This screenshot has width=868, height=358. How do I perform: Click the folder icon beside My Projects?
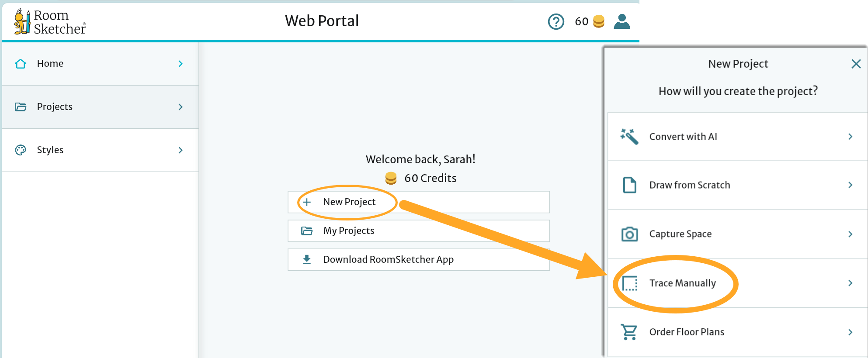(x=307, y=231)
